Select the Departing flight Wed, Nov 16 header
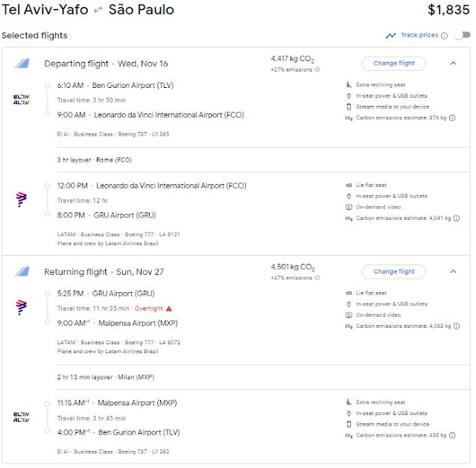Image resolution: width=476 pixels, height=468 pixels. [x=106, y=64]
